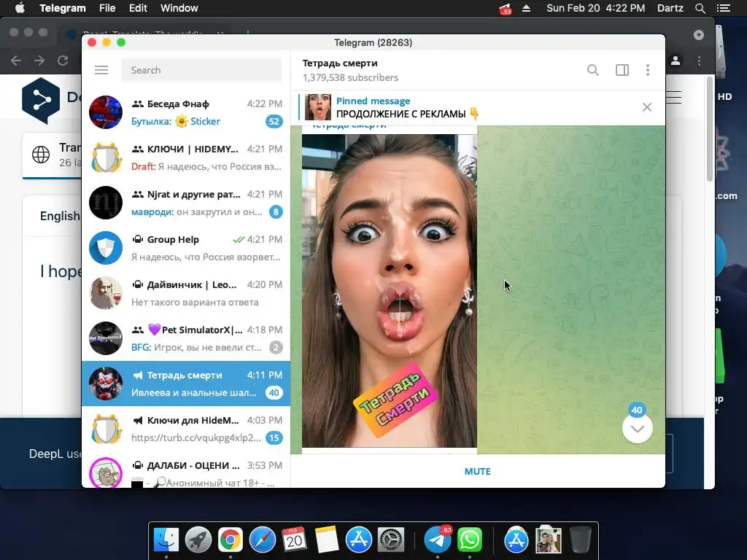Screen dimensions: 747x560
Task: Click the Тетрадь смерти avatar in list
Action: pos(106,384)
